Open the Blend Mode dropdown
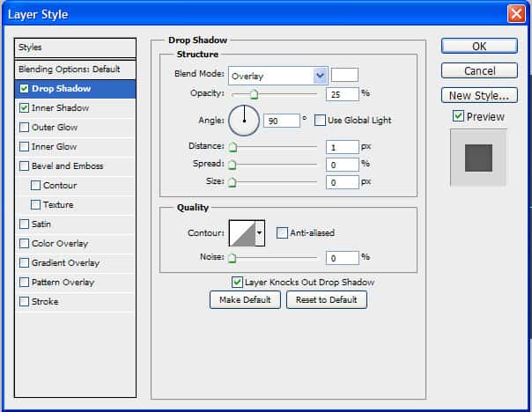This screenshot has width=532, height=412. (320, 76)
